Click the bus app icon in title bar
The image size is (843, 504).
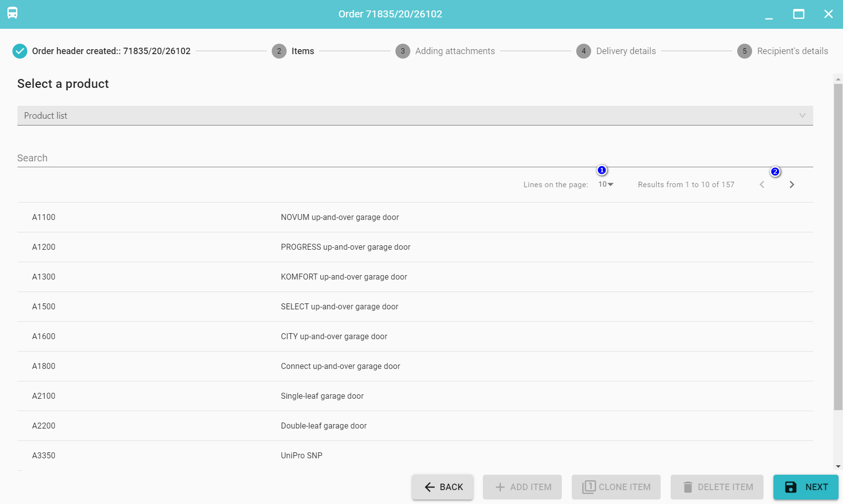coord(12,13)
